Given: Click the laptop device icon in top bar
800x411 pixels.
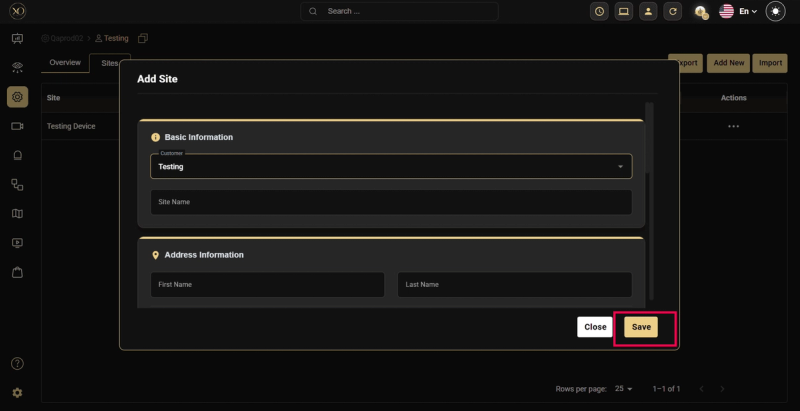Looking at the screenshot, I should point(623,11).
